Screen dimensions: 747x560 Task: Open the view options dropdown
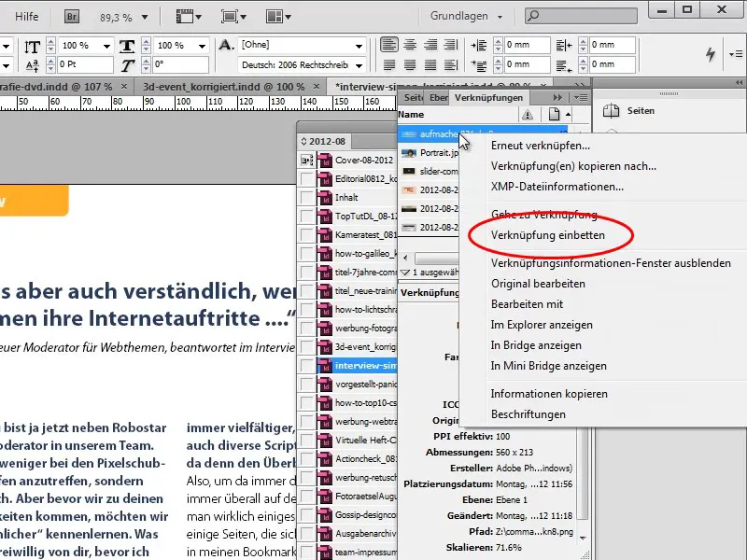pos(189,17)
